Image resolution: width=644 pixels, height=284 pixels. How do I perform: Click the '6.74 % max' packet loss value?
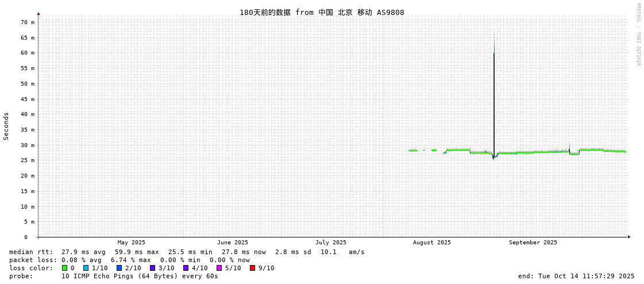click(131, 260)
